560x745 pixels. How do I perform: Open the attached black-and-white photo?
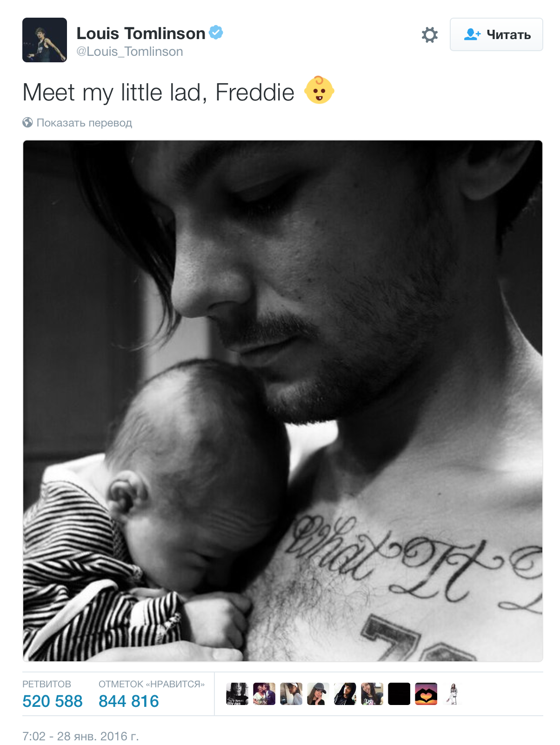[283, 401]
